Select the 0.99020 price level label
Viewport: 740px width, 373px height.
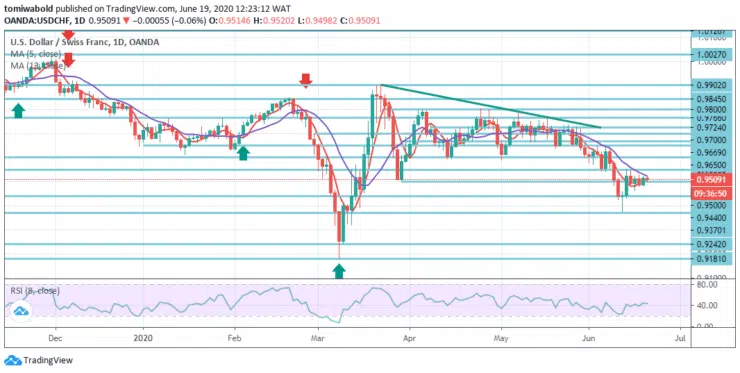pyautogui.click(x=711, y=85)
